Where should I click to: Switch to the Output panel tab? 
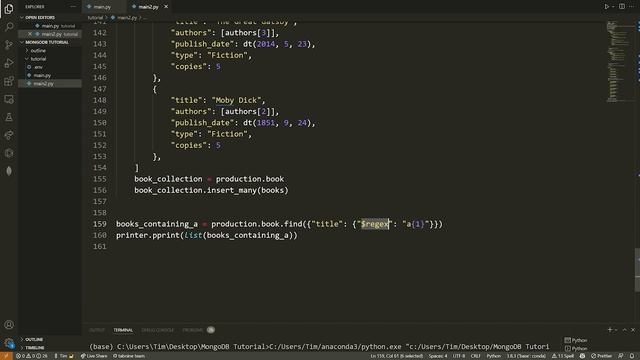97,330
